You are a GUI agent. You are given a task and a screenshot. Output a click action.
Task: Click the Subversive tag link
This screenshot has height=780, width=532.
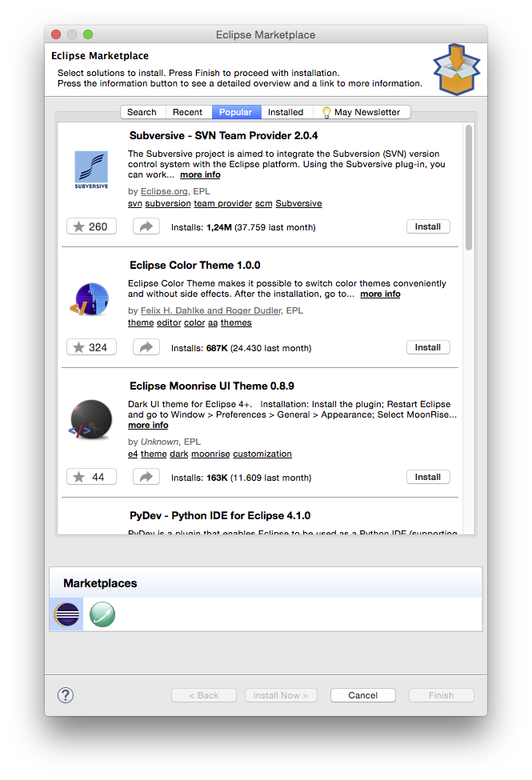point(298,203)
